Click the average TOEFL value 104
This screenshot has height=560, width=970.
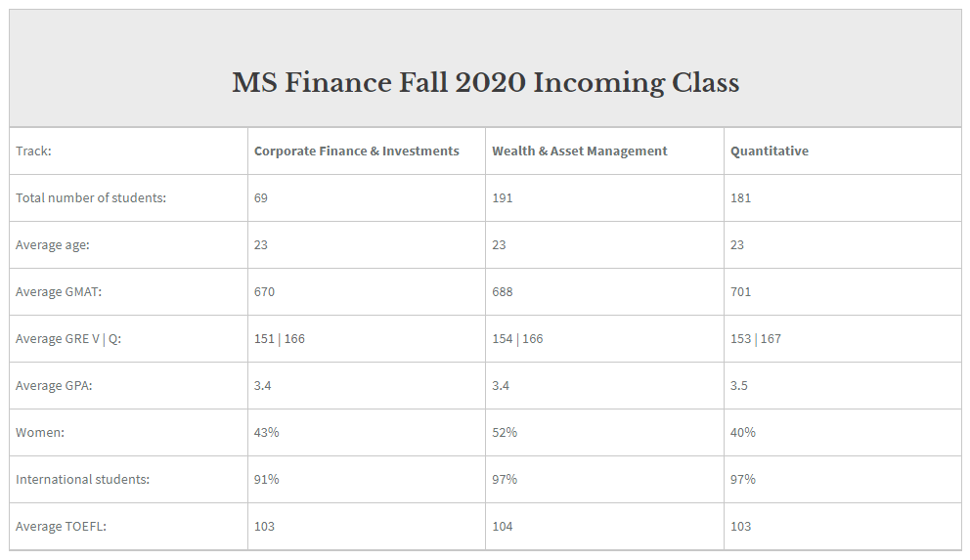(x=502, y=527)
